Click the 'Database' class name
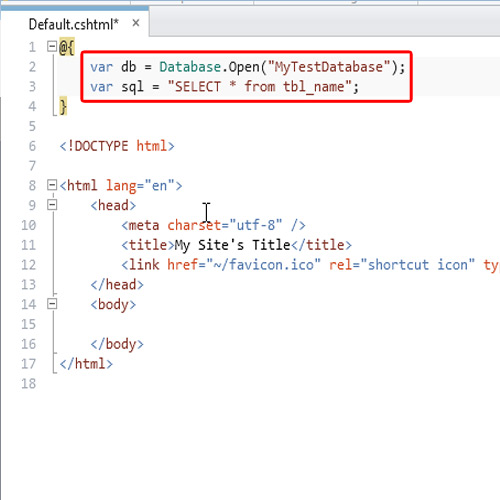Image resolution: width=500 pixels, height=500 pixels. (x=190, y=67)
